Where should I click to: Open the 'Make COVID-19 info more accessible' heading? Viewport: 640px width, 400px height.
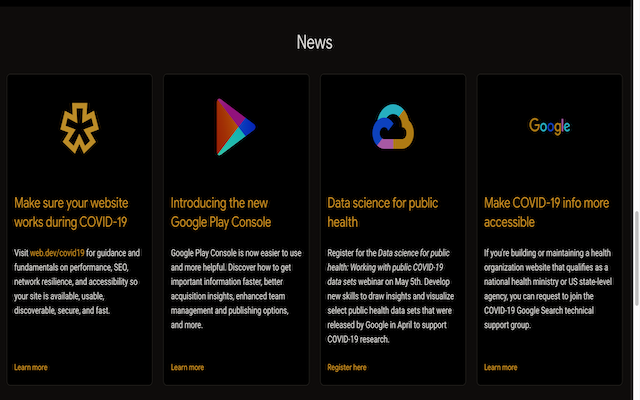coord(545,211)
